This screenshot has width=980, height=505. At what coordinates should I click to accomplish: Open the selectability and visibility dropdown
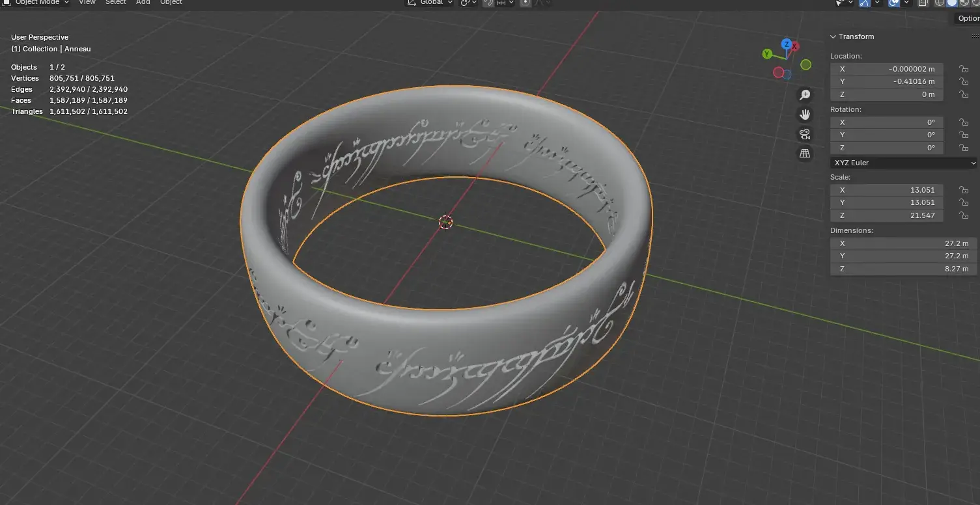coord(845,3)
